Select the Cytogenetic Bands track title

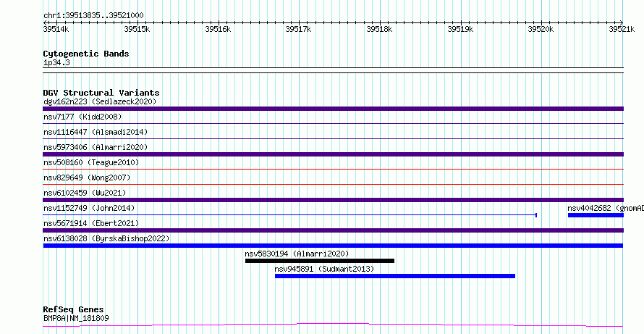(86, 54)
